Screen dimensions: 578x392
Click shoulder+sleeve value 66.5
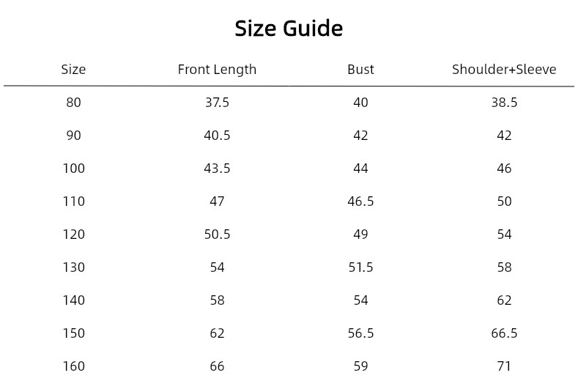[x=504, y=333]
